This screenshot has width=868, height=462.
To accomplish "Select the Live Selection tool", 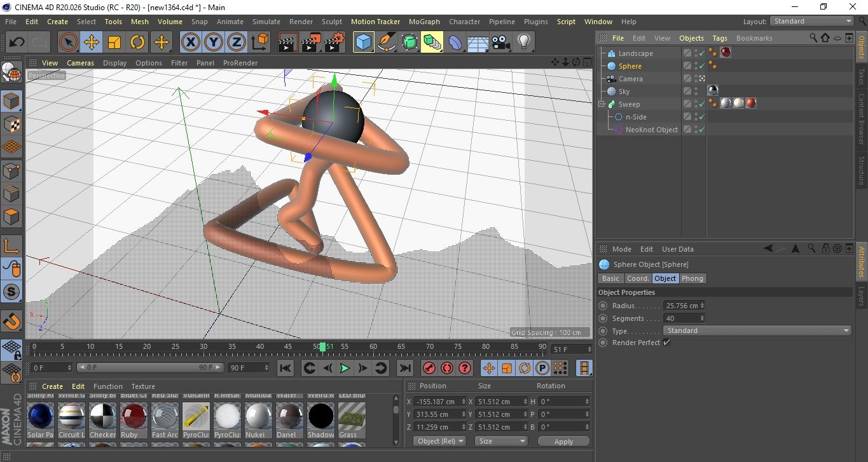I will [69, 43].
